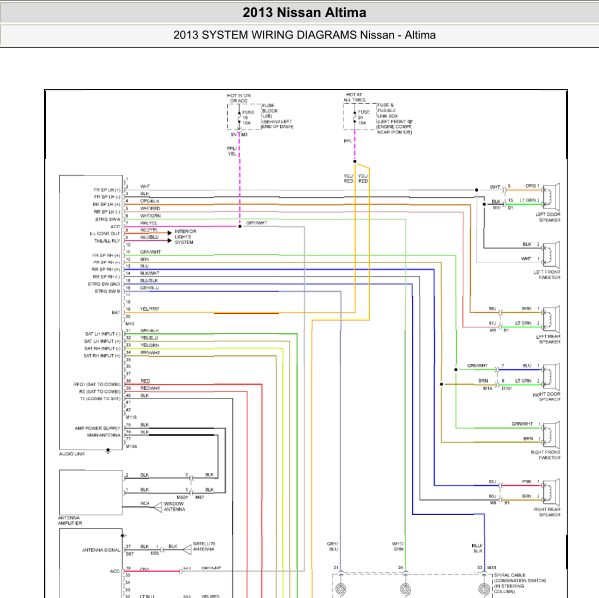Image resolution: width=599 pixels, height=598 pixels.
Task: Click the 'LEFT DOOR SPEAKER' caption
Action: (x=548, y=217)
